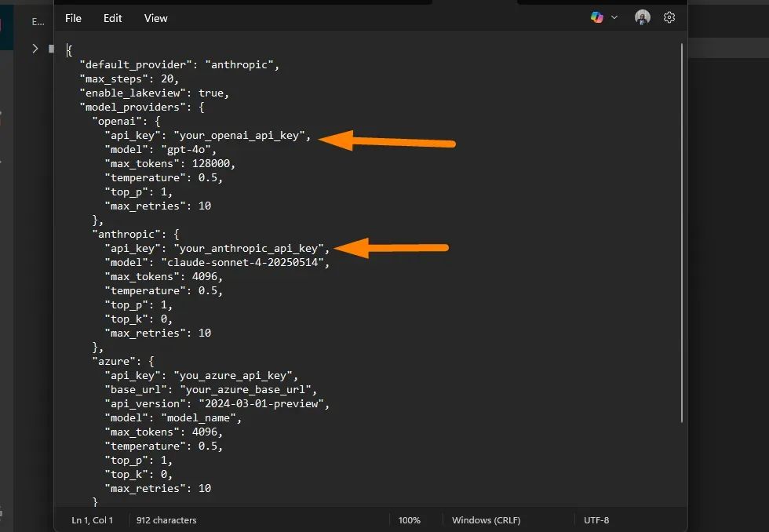Place cursor on "your_openai_api_key" text
Viewport: 769px width, 532px height.
pos(242,136)
